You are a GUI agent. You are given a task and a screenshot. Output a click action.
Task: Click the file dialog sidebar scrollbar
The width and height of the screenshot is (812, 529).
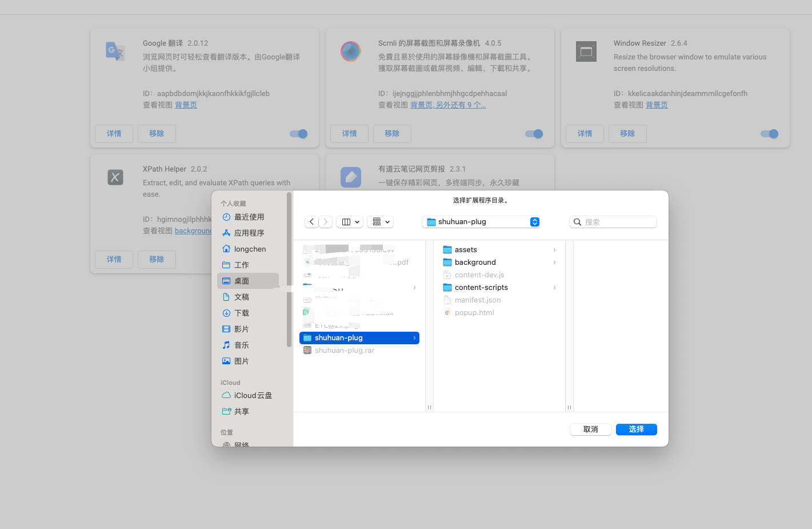click(x=289, y=269)
